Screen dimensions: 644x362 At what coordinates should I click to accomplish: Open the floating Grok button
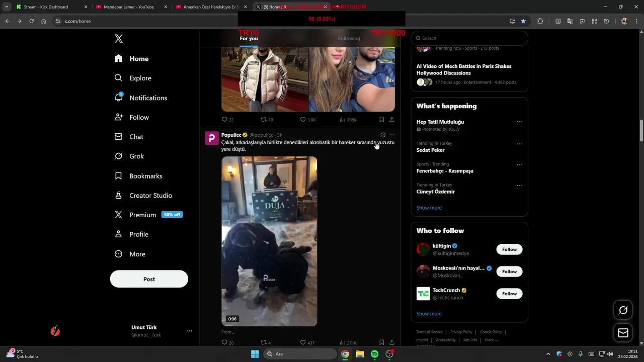coord(623,310)
